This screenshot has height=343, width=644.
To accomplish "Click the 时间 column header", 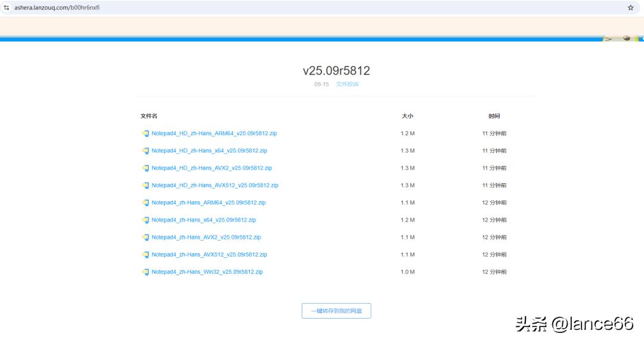I will pyautogui.click(x=494, y=116).
